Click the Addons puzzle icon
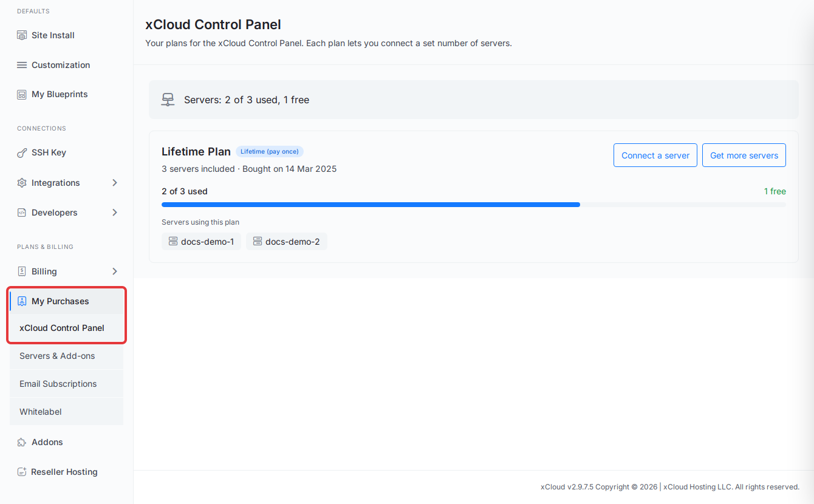 tap(22, 442)
